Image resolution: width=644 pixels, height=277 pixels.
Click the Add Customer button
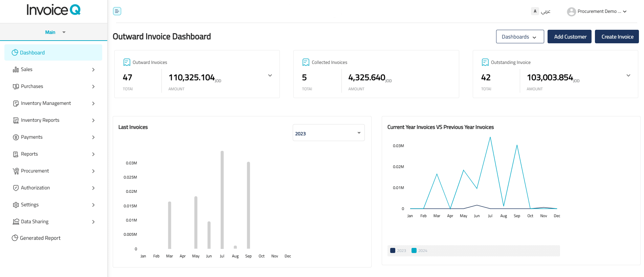[x=570, y=37]
